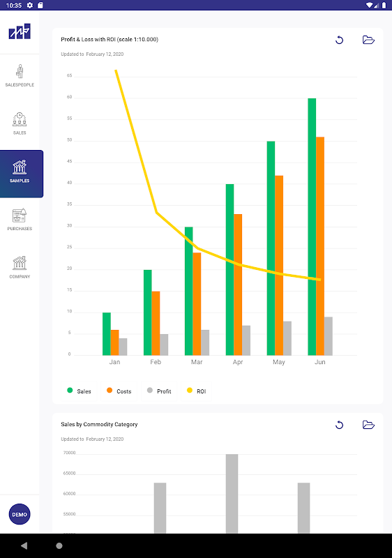
Task: Toggle the Profit legend series
Action: click(x=159, y=391)
